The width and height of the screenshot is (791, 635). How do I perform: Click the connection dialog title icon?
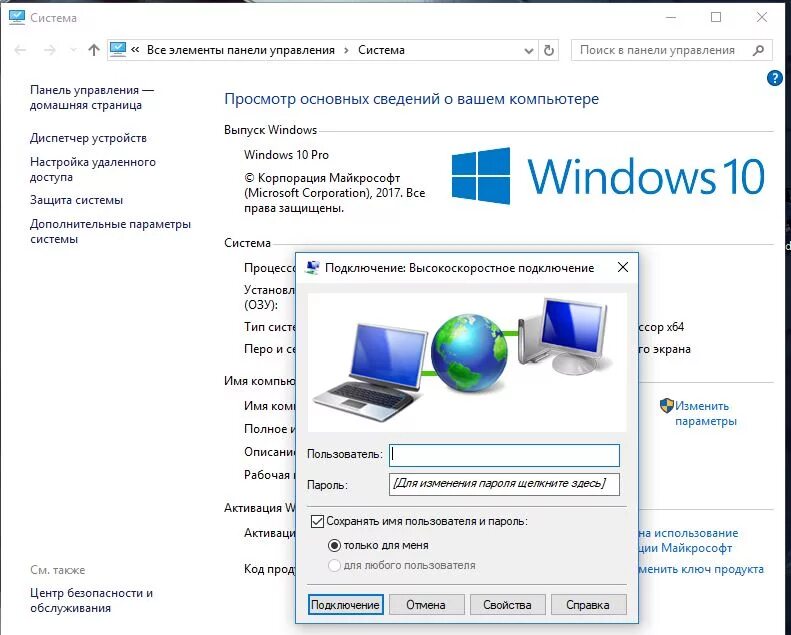click(313, 268)
